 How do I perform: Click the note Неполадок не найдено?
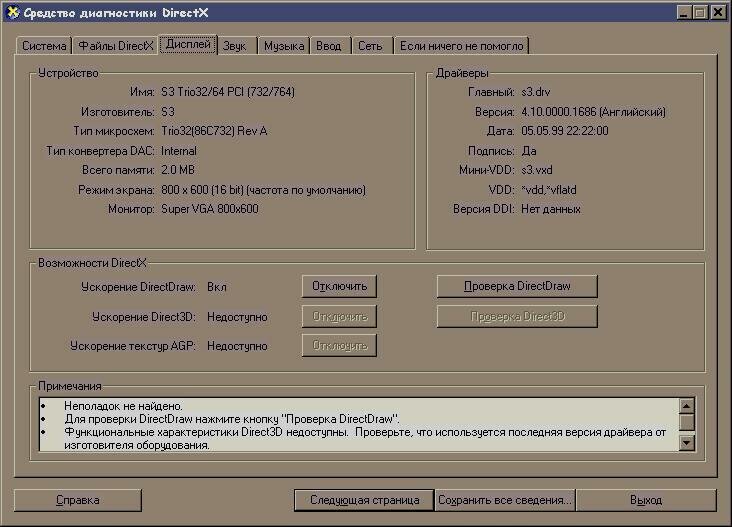click(123, 406)
